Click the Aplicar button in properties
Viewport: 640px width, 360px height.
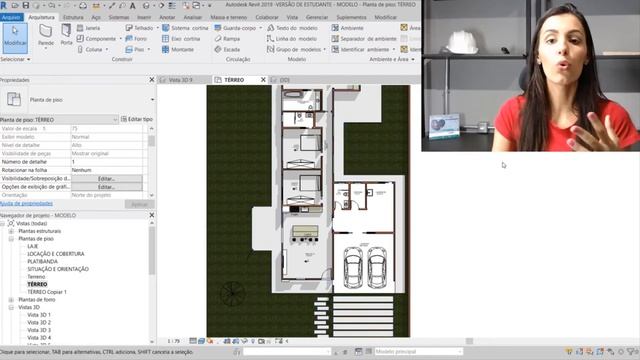(x=139, y=204)
